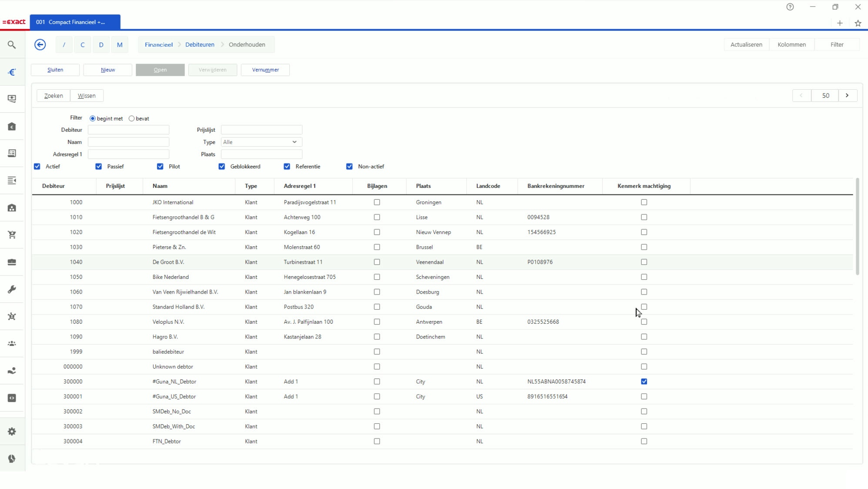This screenshot has width=868, height=489.
Task: Sort by the Debiteur column header
Action: [54, 186]
